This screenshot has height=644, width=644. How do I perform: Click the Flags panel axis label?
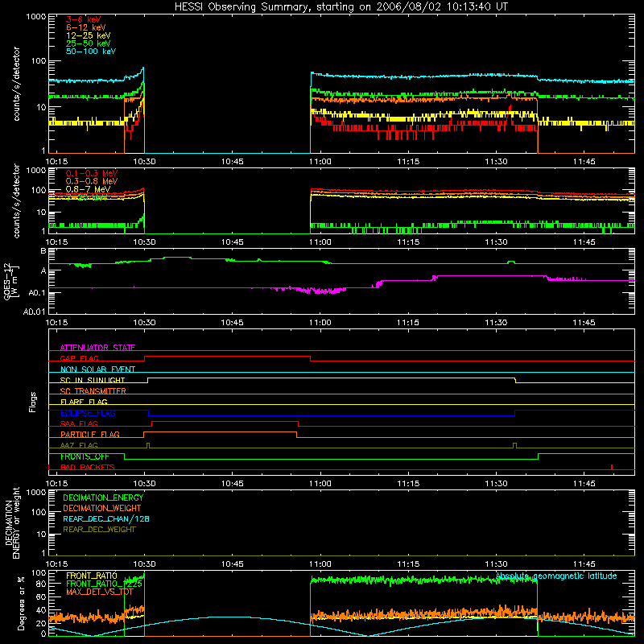pyautogui.click(x=32, y=402)
